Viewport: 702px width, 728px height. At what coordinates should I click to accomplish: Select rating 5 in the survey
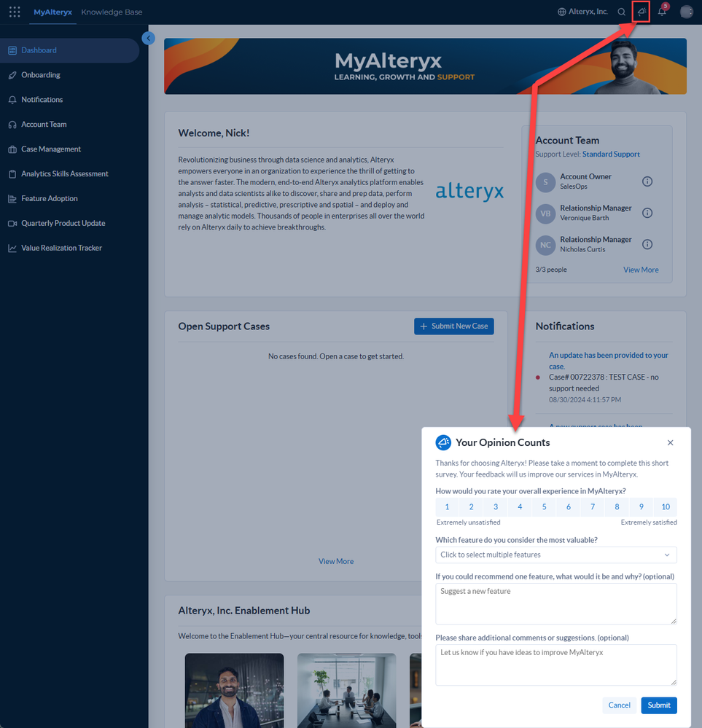pyautogui.click(x=544, y=506)
